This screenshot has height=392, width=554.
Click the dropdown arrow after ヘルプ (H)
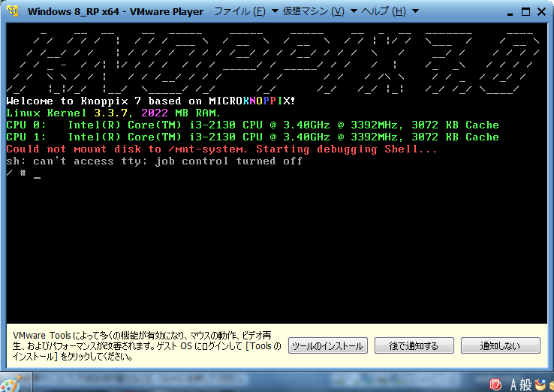coord(416,11)
